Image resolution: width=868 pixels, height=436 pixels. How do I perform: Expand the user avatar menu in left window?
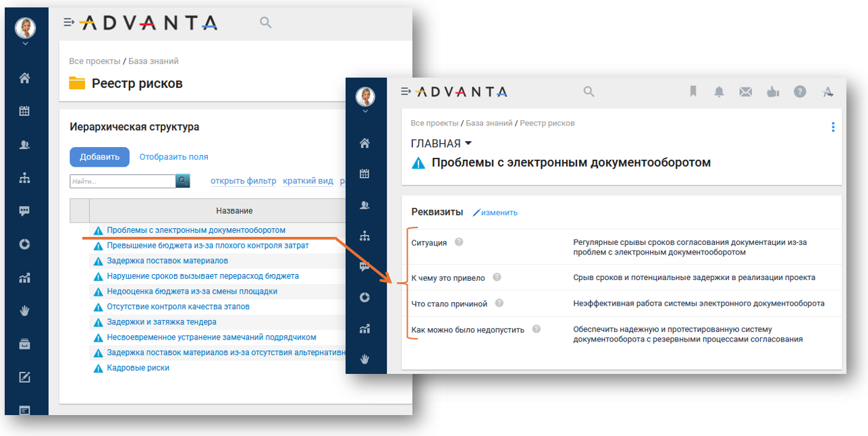[25, 44]
